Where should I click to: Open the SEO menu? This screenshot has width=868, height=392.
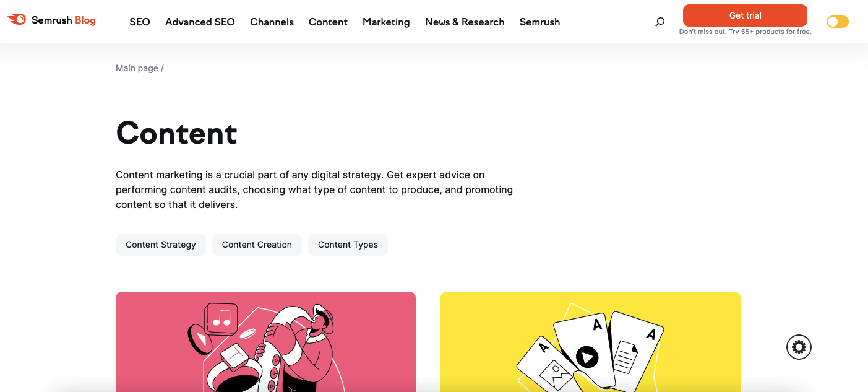[140, 22]
